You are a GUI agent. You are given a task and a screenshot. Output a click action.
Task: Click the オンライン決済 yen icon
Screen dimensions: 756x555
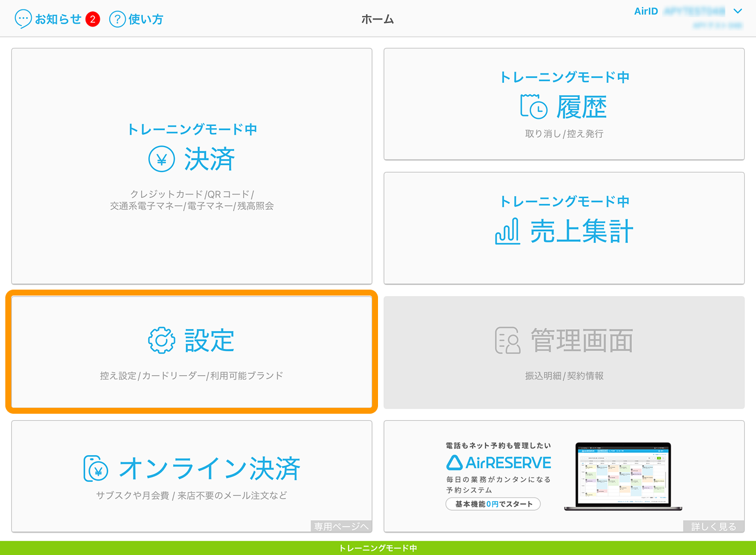[x=96, y=469]
